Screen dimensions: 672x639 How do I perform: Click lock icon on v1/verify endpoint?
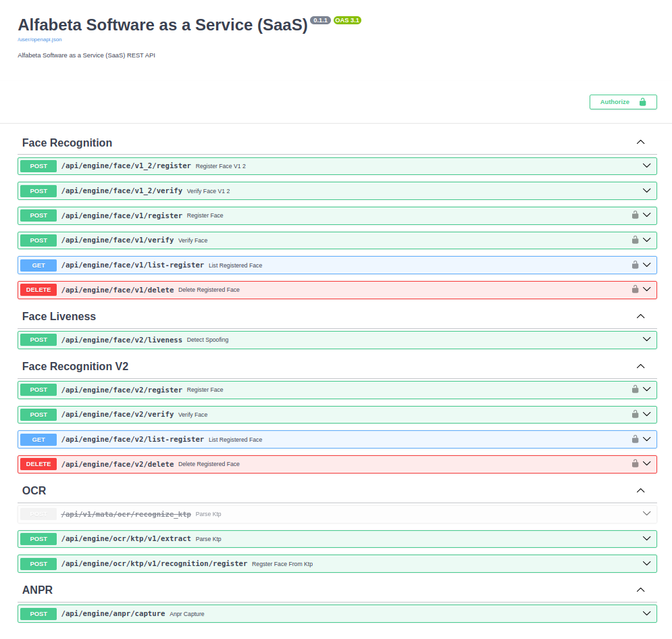635,240
